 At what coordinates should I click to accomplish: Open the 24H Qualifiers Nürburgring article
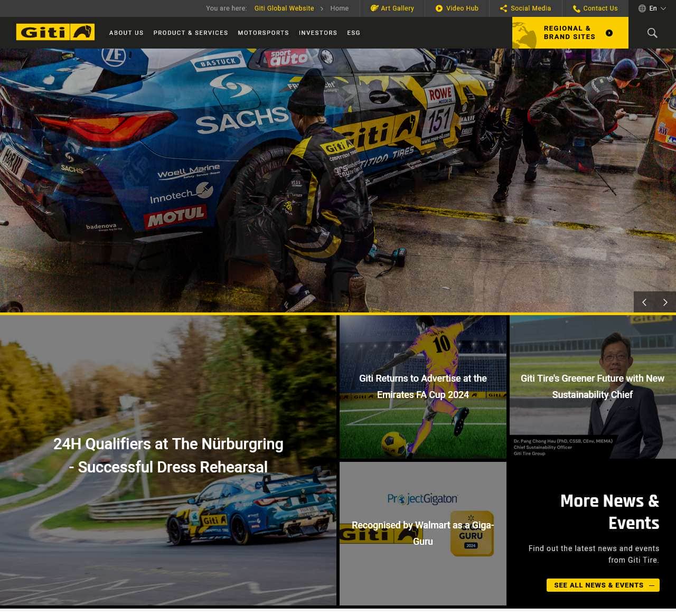point(168,460)
